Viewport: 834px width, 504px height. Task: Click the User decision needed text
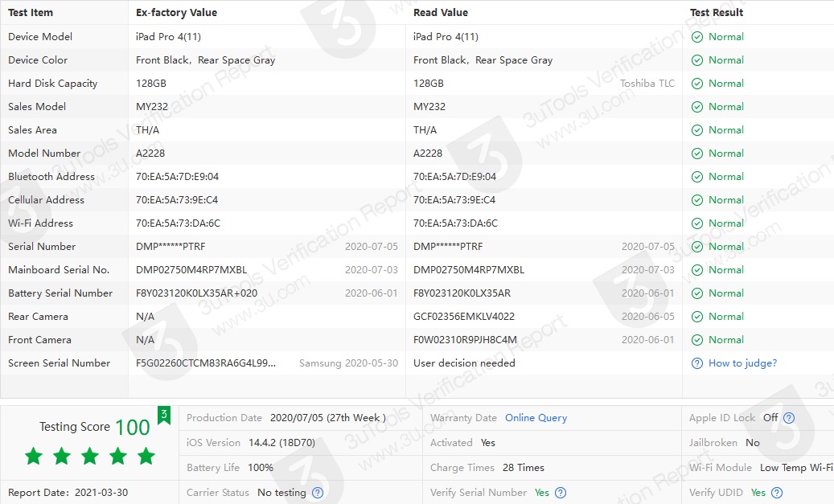464,363
